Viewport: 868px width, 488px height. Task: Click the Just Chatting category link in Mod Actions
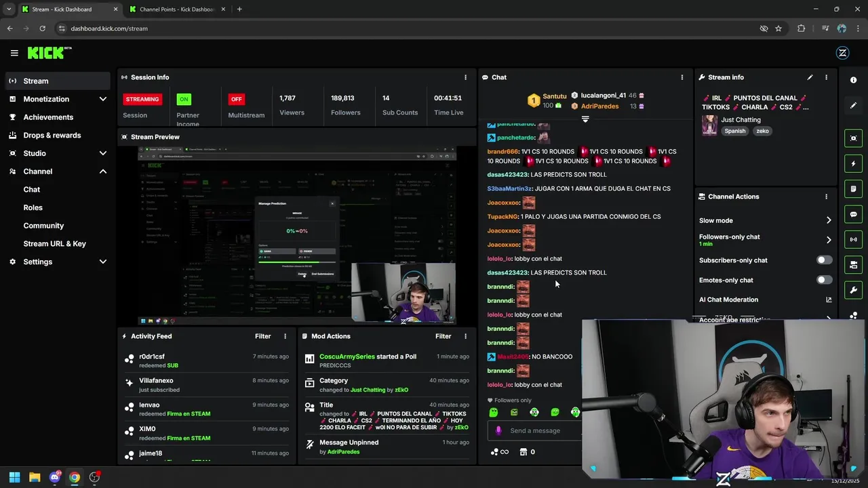coord(368,390)
